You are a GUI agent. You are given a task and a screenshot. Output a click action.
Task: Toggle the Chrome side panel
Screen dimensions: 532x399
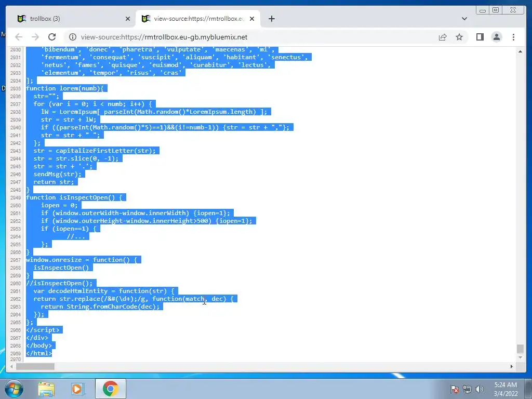480,37
